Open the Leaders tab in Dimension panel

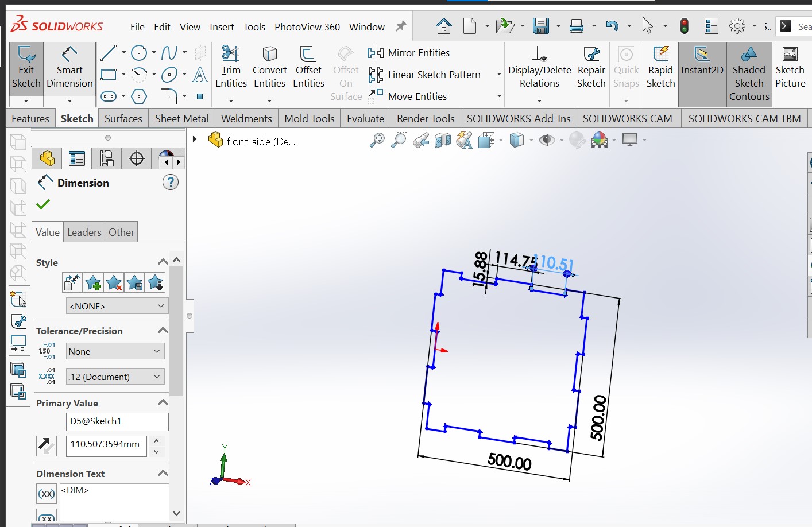[x=84, y=232]
